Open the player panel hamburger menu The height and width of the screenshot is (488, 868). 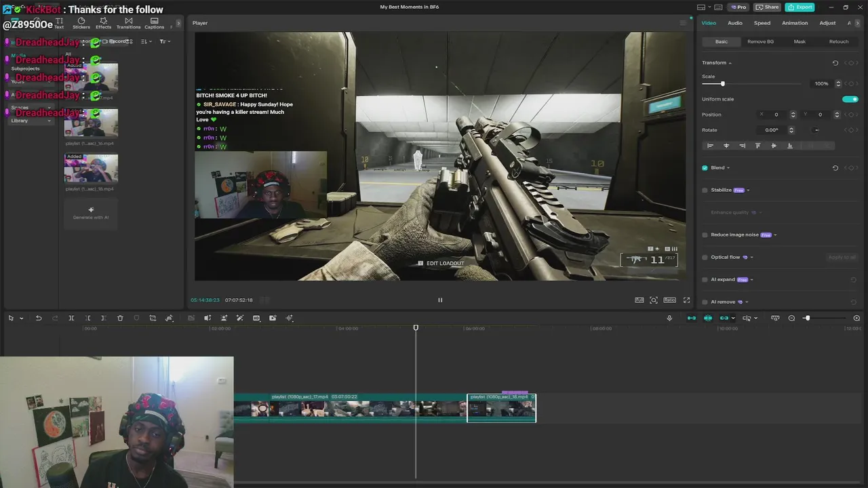[x=683, y=23]
